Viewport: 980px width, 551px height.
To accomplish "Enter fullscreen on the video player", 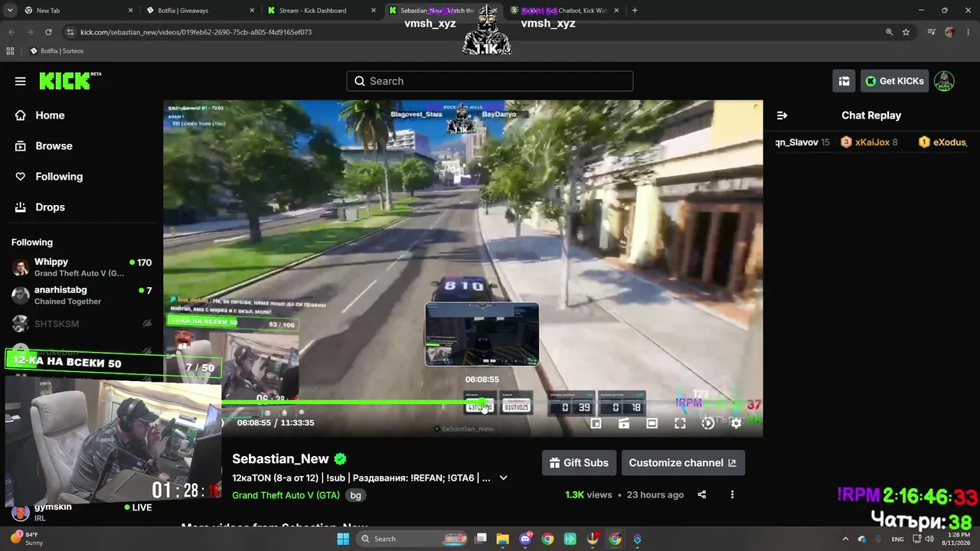I will 680,423.
